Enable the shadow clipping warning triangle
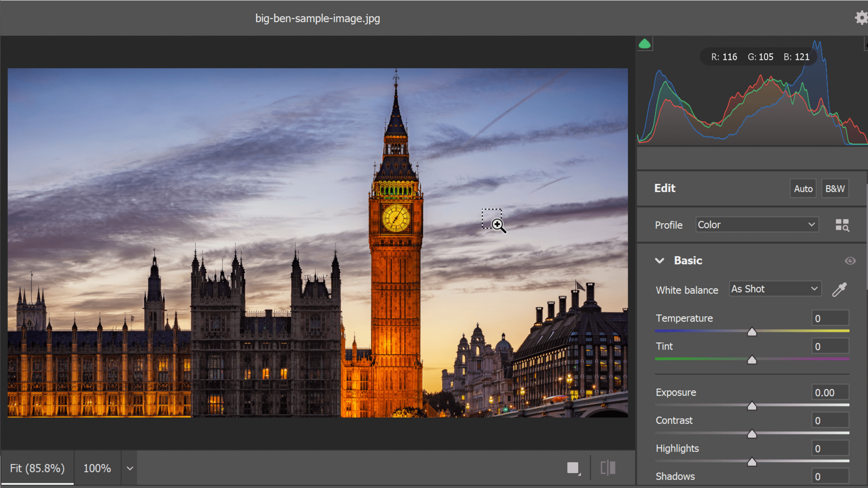 pos(644,44)
